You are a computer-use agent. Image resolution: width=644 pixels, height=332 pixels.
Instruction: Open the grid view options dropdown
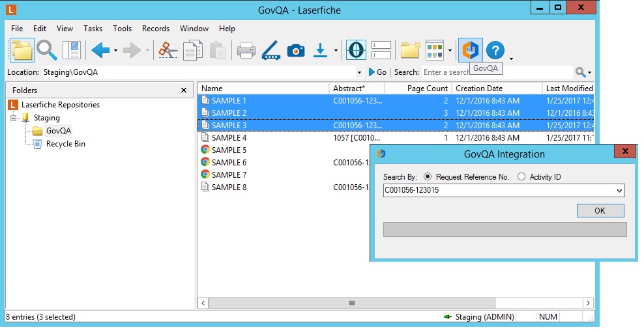(450, 51)
